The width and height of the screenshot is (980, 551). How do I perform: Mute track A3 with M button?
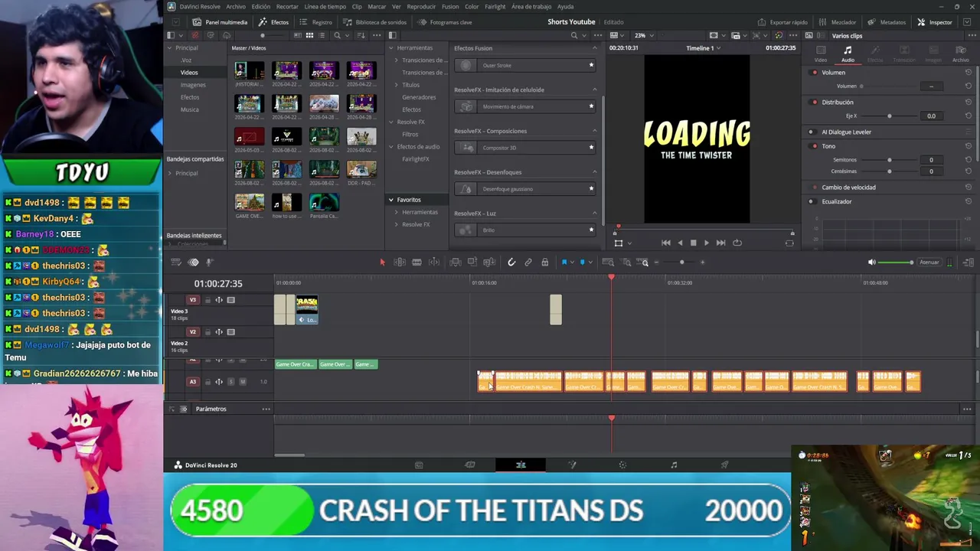243,381
